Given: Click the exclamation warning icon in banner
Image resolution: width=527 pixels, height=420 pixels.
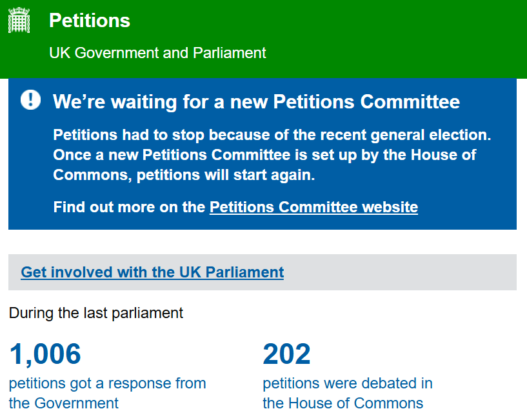Looking at the screenshot, I should coord(30,100).
